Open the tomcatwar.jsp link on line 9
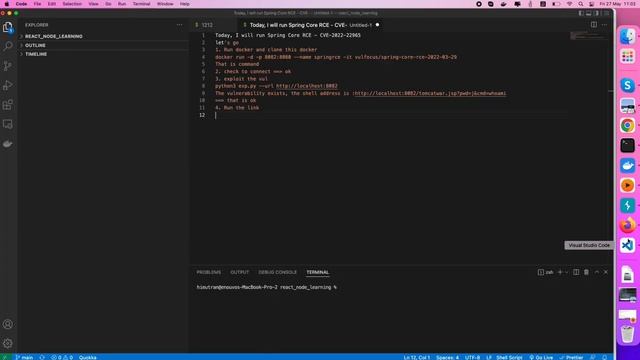Image resolution: width=640 pixels, height=360 pixels. coord(430,93)
